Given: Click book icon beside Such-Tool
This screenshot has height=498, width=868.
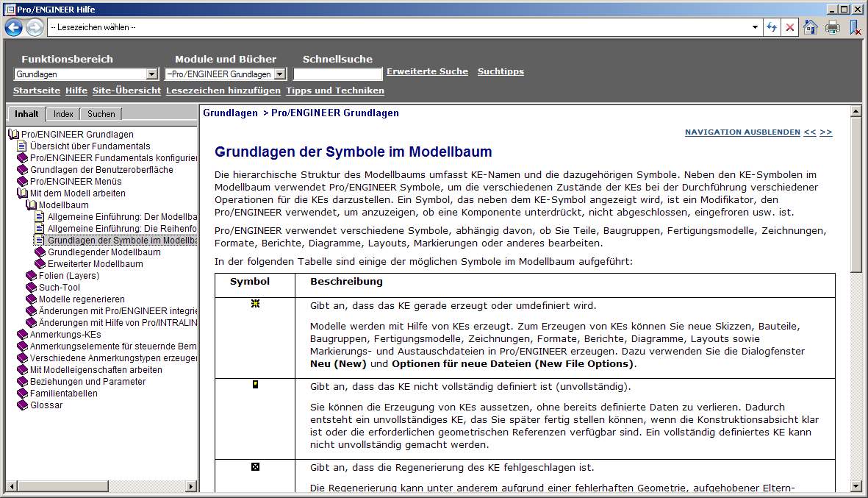Looking at the screenshot, I should coord(32,287).
